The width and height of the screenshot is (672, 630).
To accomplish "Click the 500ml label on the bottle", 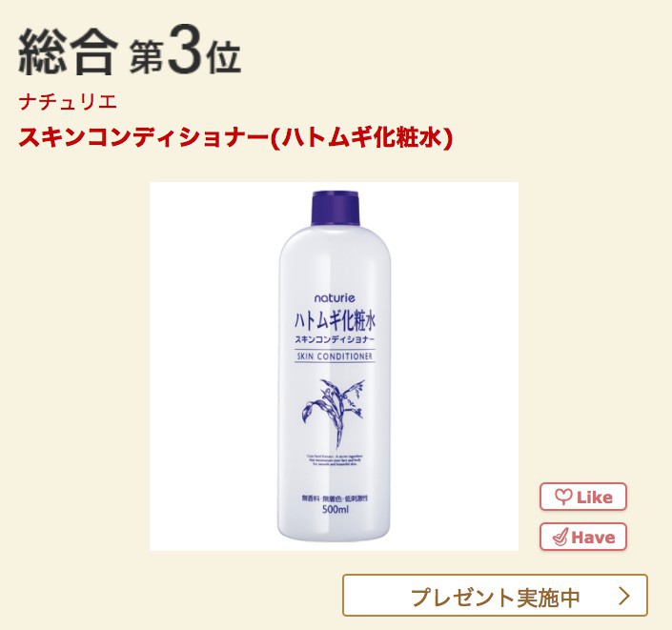I will (335, 510).
